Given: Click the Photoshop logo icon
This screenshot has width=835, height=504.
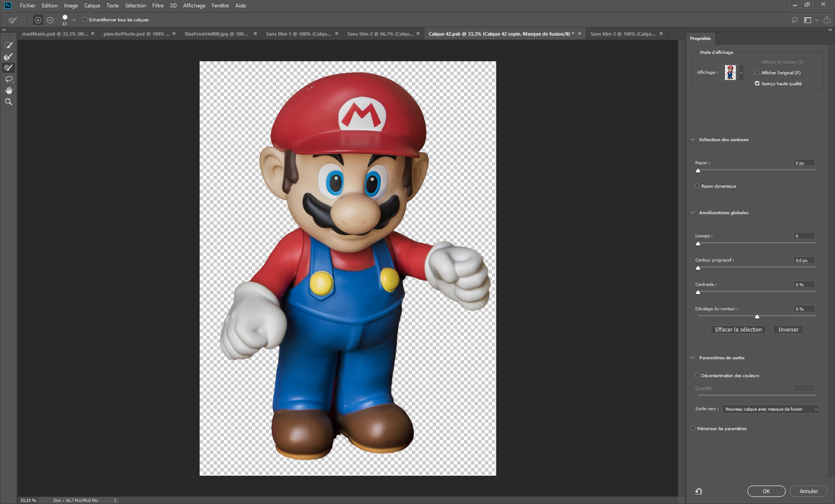Looking at the screenshot, I should click(x=7, y=6).
